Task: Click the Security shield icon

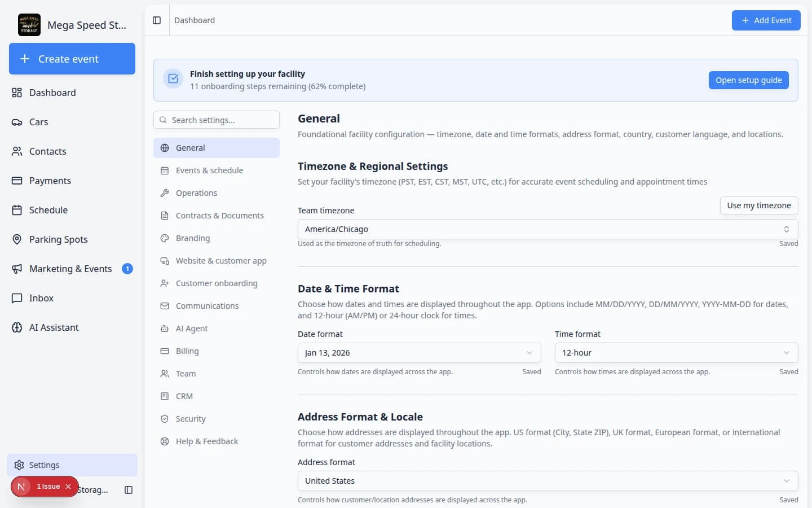Action: pyautogui.click(x=165, y=419)
